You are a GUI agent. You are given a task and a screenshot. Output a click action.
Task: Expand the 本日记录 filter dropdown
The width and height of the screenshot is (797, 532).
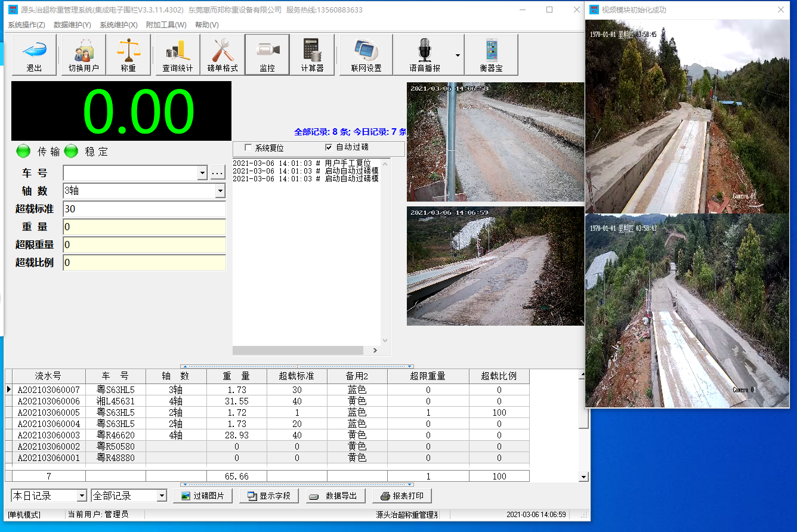click(x=82, y=496)
